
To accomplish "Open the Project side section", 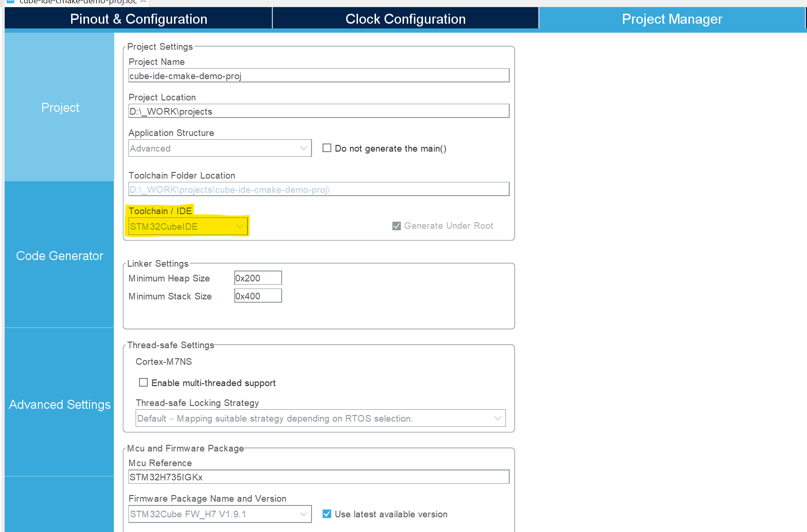I will click(x=60, y=108).
